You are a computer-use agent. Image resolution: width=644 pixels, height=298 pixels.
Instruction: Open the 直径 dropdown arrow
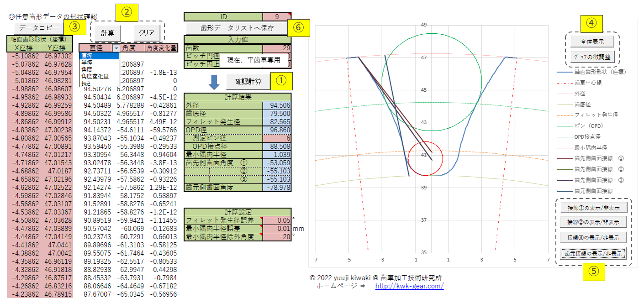tap(116, 48)
